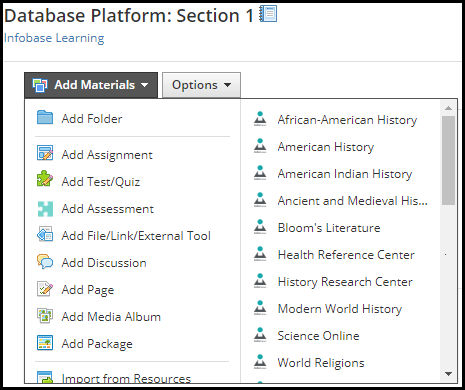Image resolution: width=465 pixels, height=390 pixels.
Task: Open Bloom's Literature database
Action: (329, 228)
